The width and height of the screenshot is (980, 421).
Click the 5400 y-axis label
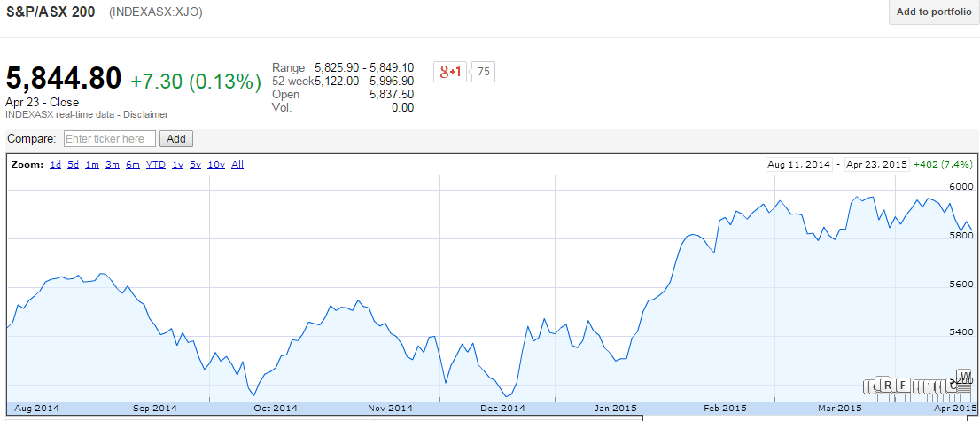[963, 331]
